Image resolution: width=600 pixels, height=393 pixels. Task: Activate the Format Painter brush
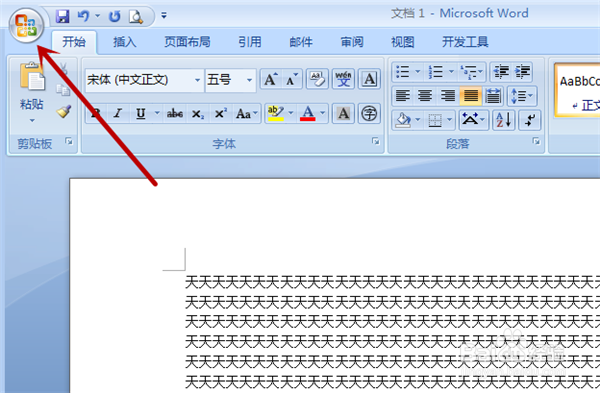click(x=64, y=111)
